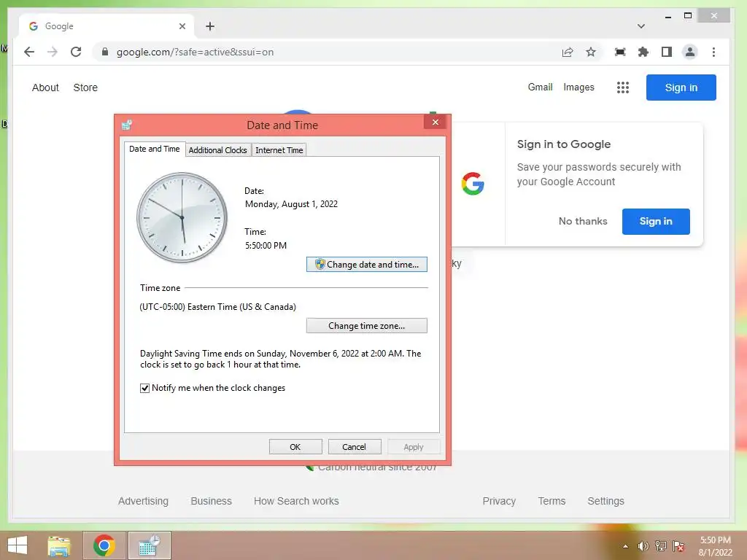Click taskbar clock 5:50 PM
Viewport: 747px width, 560px height.
[x=715, y=540]
